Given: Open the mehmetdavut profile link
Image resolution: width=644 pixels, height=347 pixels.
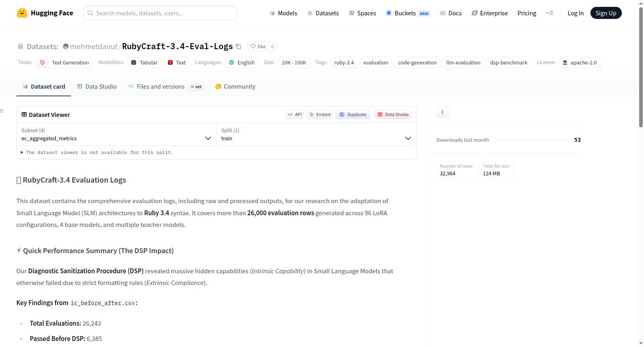Looking at the screenshot, I should (x=94, y=46).
